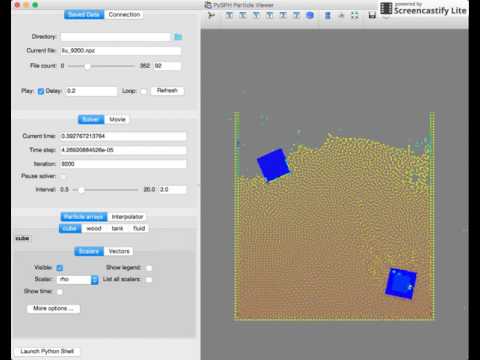The height and width of the screenshot is (360, 480).
Task: Set view along the positive X axis
Action: [x=229, y=15]
